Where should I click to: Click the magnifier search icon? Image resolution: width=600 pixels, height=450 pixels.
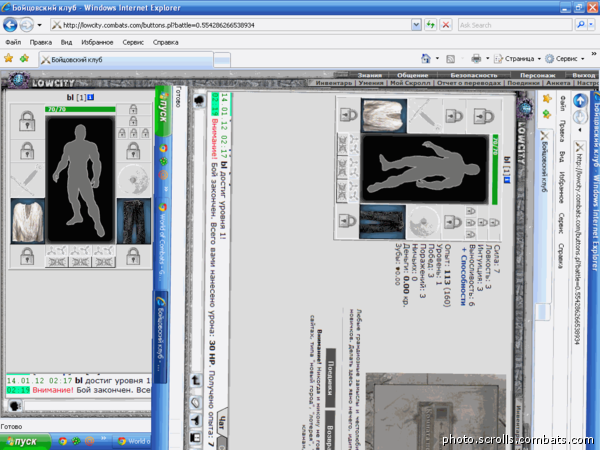(x=580, y=25)
